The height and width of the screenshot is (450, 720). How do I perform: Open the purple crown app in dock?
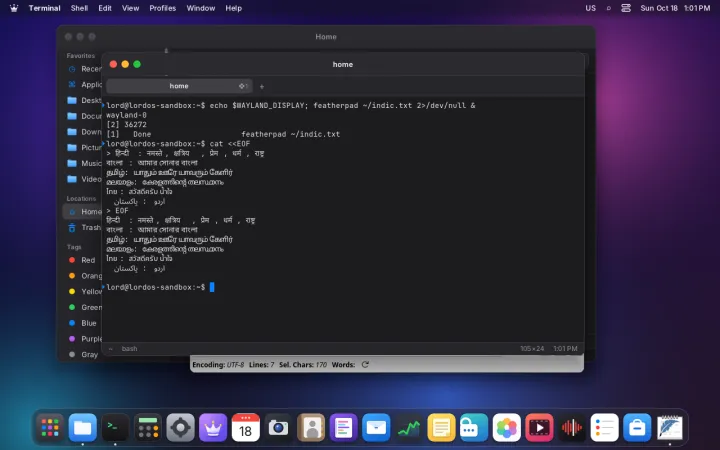(213, 428)
